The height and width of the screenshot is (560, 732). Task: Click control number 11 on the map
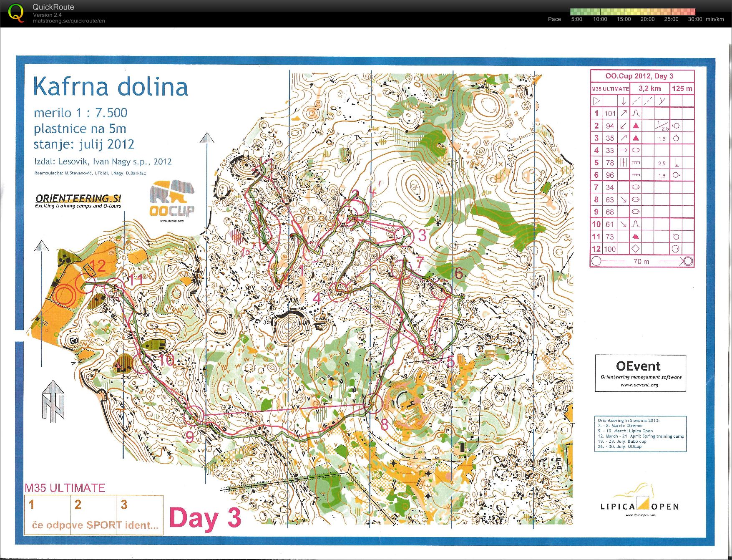[136, 280]
